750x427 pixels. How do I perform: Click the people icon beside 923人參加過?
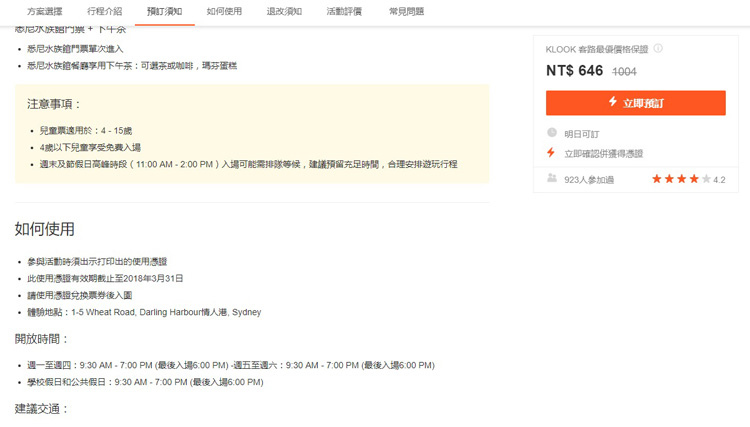(x=551, y=178)
